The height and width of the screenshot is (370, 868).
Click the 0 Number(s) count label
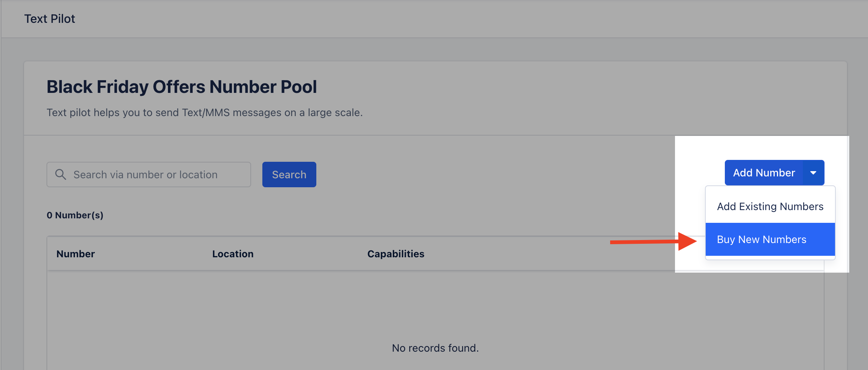[x=75, y=215]
